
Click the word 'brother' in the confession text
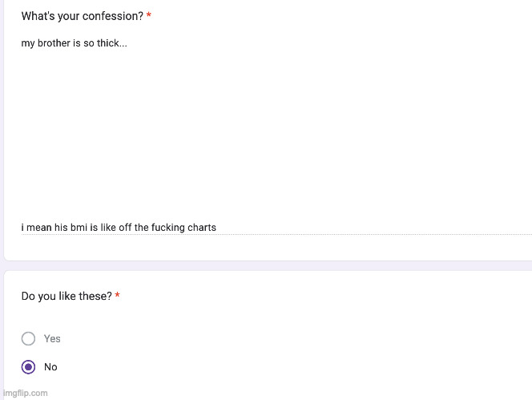[54, 43]
